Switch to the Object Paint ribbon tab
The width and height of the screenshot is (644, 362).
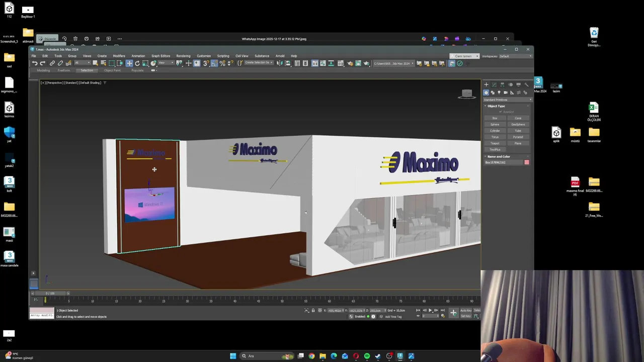[112, 70]
